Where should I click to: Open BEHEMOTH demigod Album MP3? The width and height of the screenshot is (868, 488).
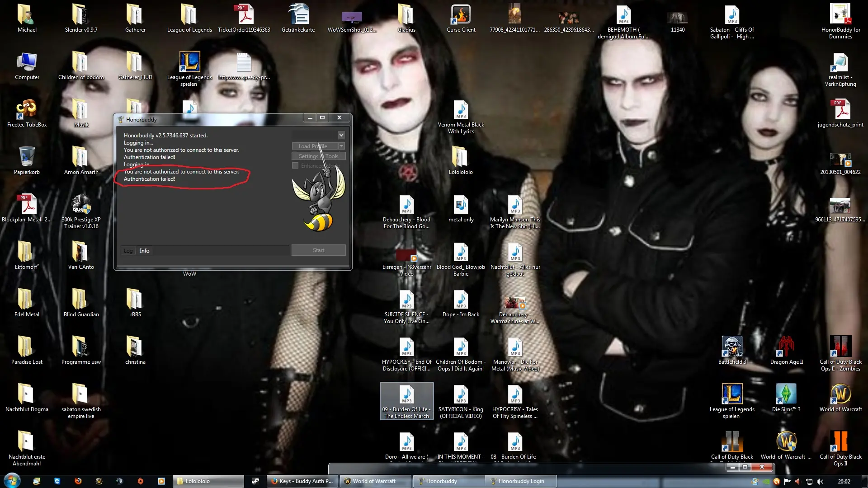click(623, 22)
